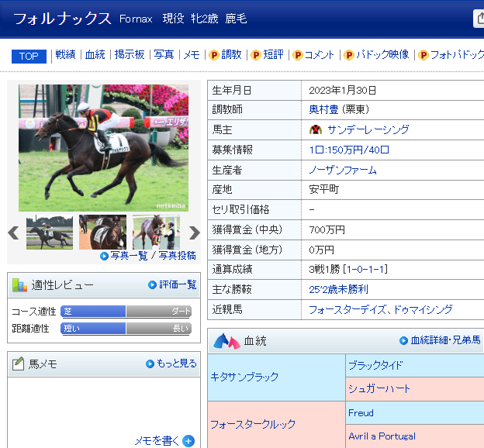Click the P icon beside 短評
484x448 pixels.
(256, 55)
